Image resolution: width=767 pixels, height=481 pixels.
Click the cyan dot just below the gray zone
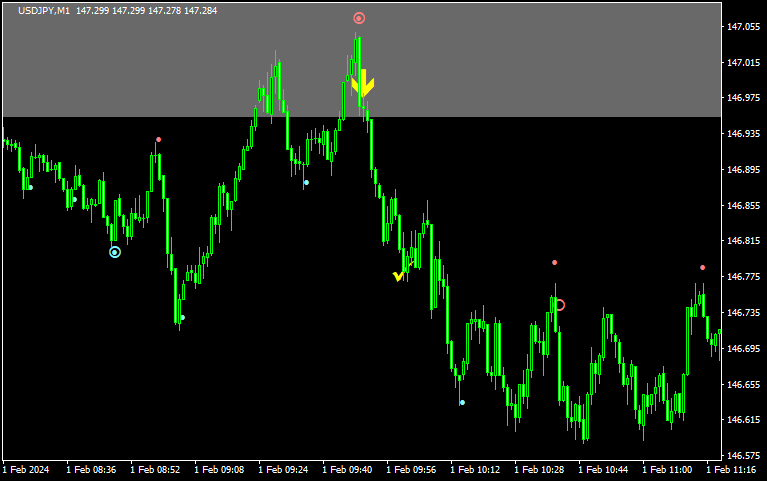(306, 182)
